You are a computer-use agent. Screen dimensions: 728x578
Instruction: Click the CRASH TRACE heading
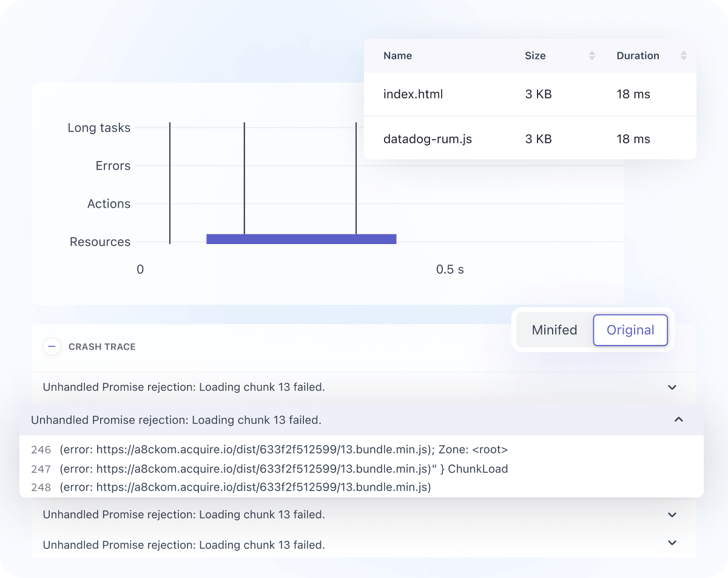[x=102, y=347]
